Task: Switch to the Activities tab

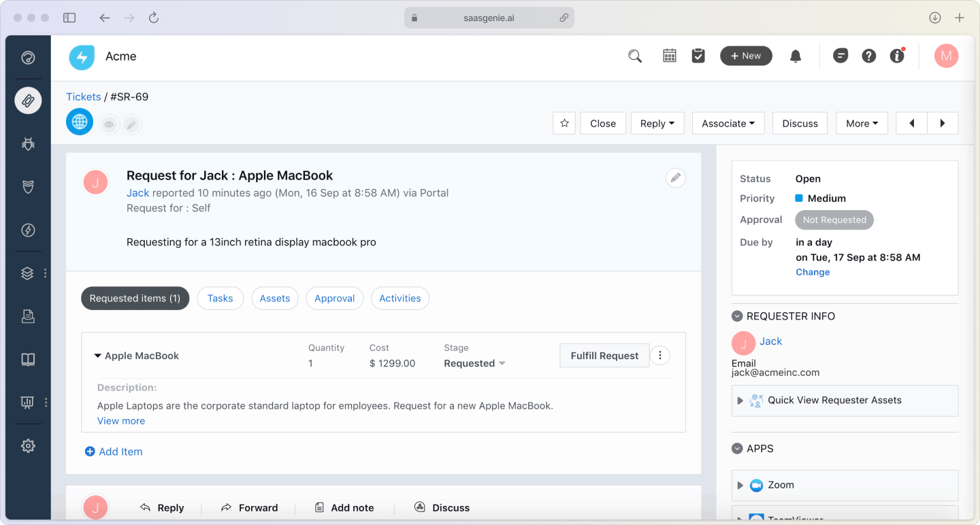Action: point(400,298)
